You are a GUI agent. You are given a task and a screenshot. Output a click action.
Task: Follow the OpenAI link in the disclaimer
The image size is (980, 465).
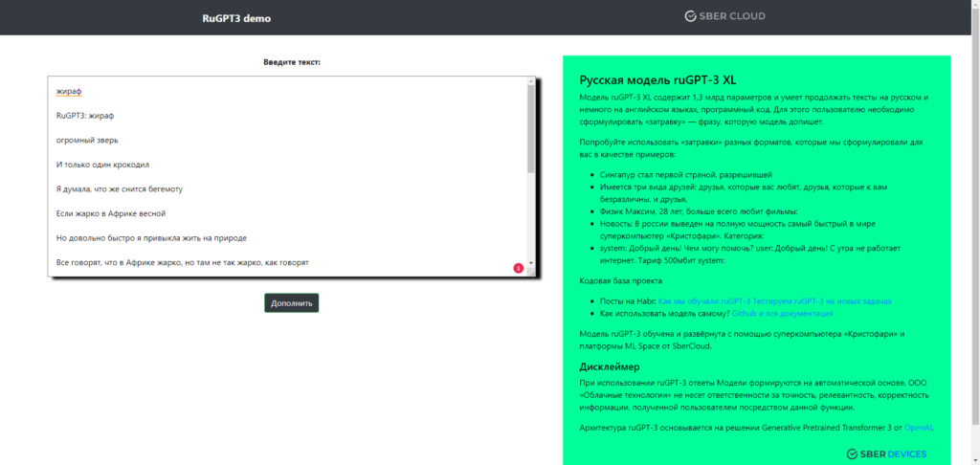click(x=918, y=427)
